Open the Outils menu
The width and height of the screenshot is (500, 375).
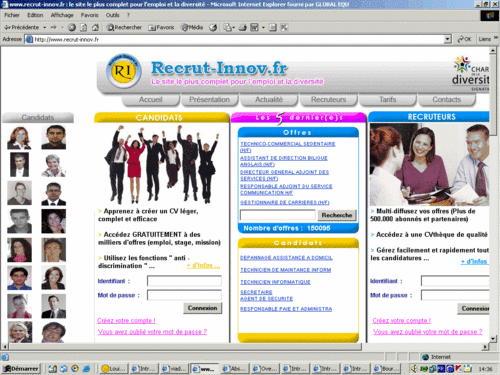[112, 15]
